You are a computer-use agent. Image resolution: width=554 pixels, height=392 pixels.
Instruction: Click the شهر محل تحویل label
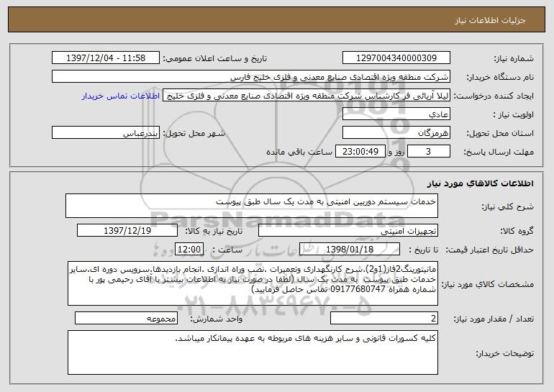[x=194, y=133]
